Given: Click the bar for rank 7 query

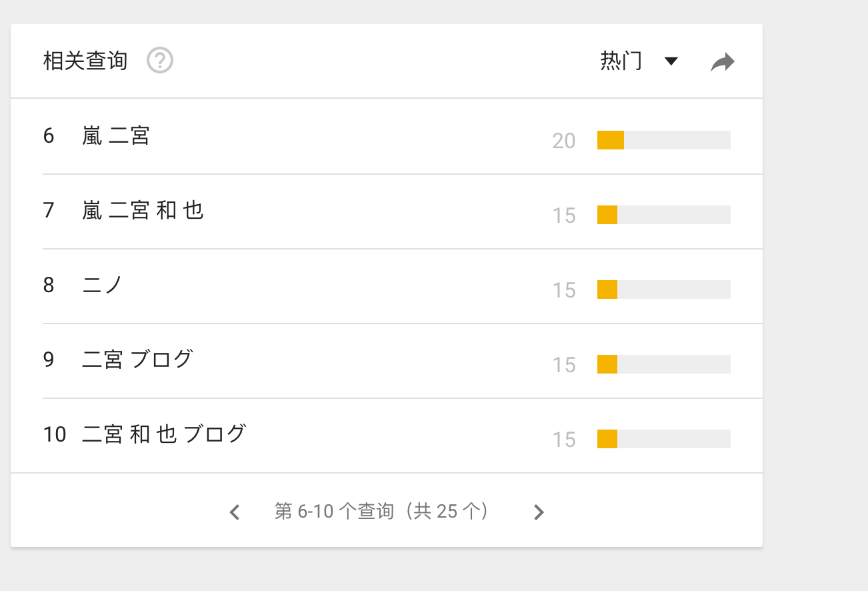Looking at the screenshot, I should click(663, 215).
